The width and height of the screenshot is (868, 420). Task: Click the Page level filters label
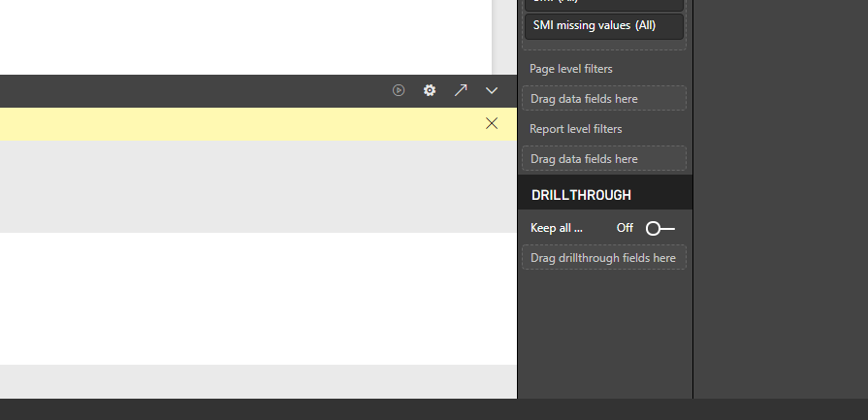570,69
